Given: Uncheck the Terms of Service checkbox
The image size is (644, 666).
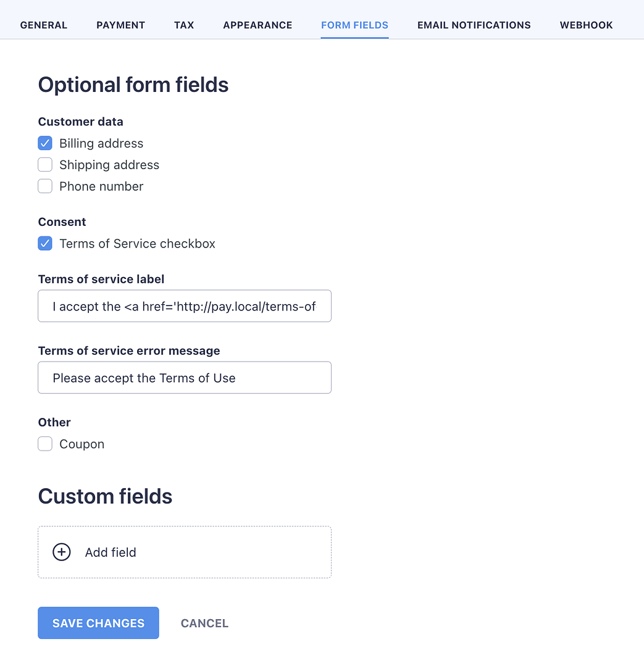Looking at the screenshot, I should (x=45, y=243).
